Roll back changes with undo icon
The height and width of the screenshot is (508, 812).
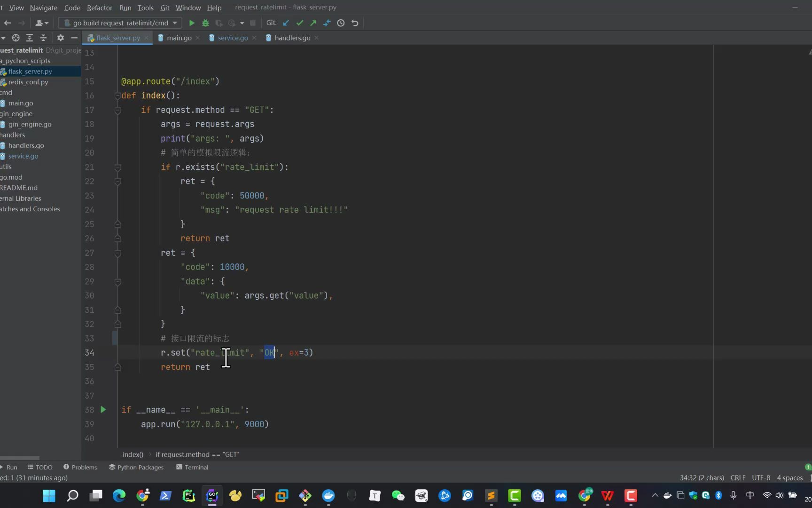(355, 23)
